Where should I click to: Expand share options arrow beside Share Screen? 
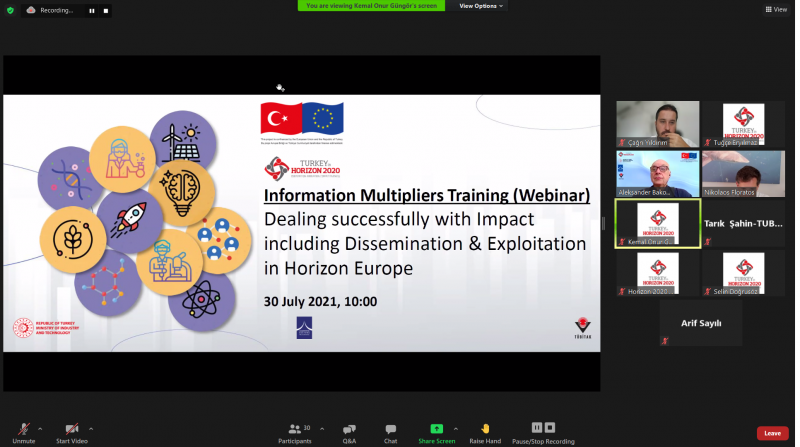click(456, 429)
